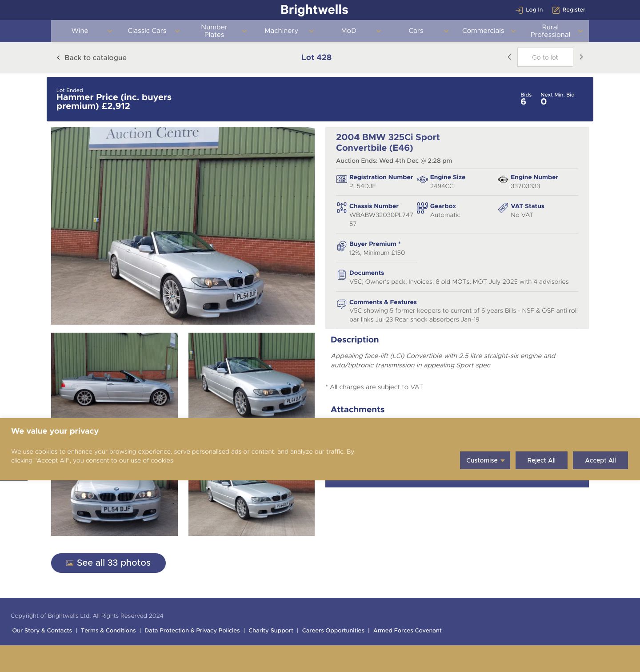Expand the Rural Professional menu chevron
640x672 pixels.
point(580,31)
